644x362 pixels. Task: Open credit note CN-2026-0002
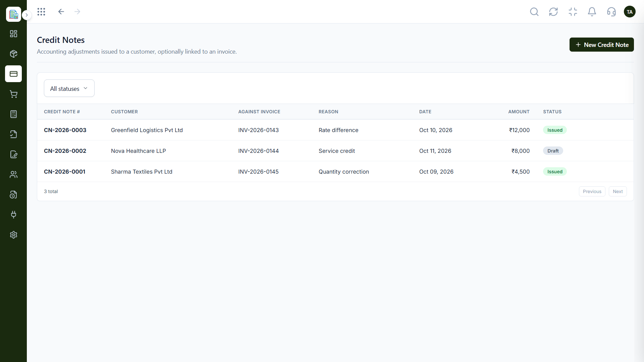[65, 151]
